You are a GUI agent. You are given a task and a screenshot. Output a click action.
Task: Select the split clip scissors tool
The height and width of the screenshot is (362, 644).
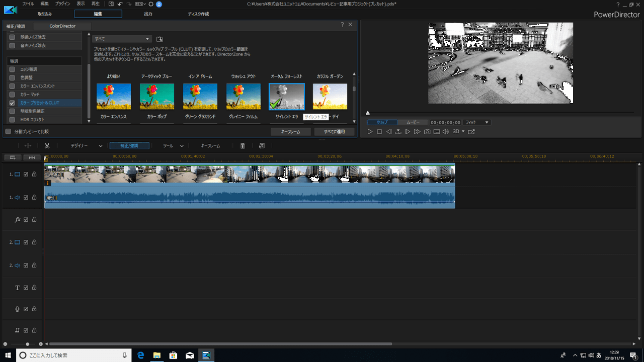tap(47, 146)
